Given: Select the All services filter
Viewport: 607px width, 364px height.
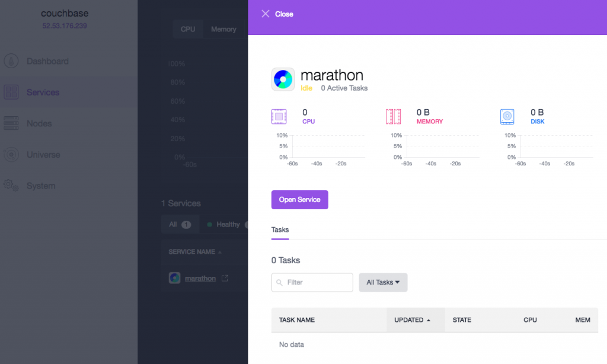Looking at the screenshot, I should pyautogui.click(x=180, y=224).
